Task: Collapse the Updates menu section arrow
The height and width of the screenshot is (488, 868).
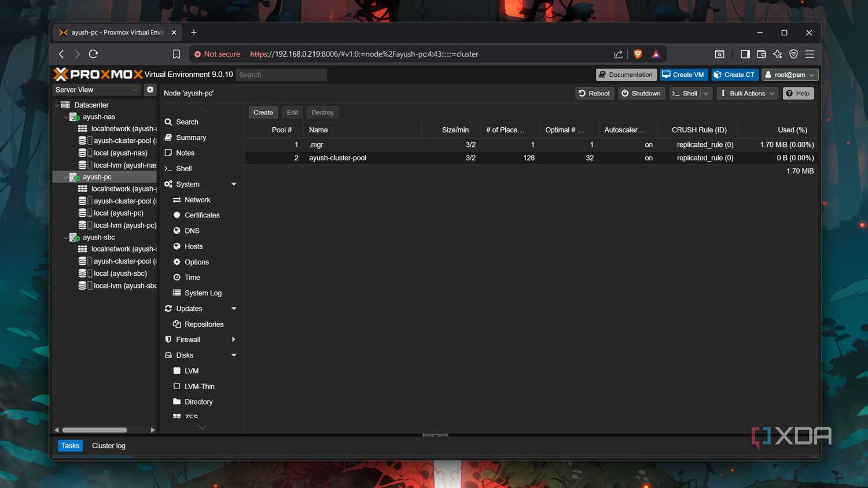Action: tap(234, 309)
